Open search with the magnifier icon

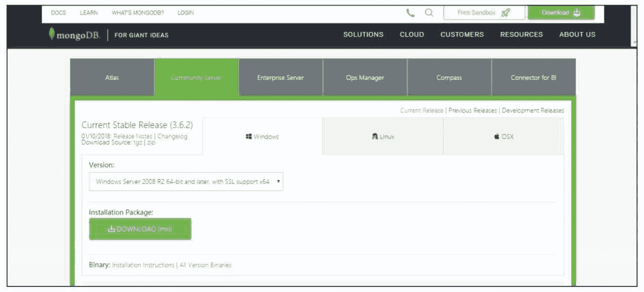click(x=429, y=13)
